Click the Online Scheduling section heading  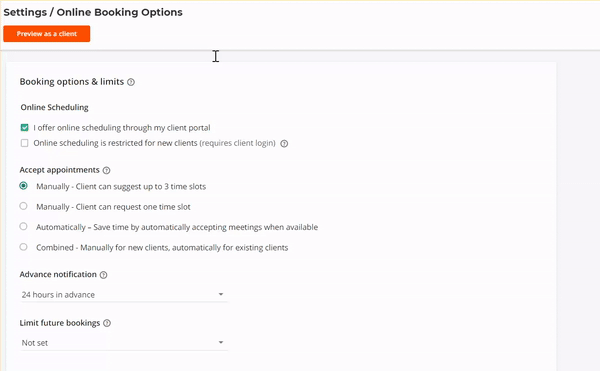(x=54, y=107)
